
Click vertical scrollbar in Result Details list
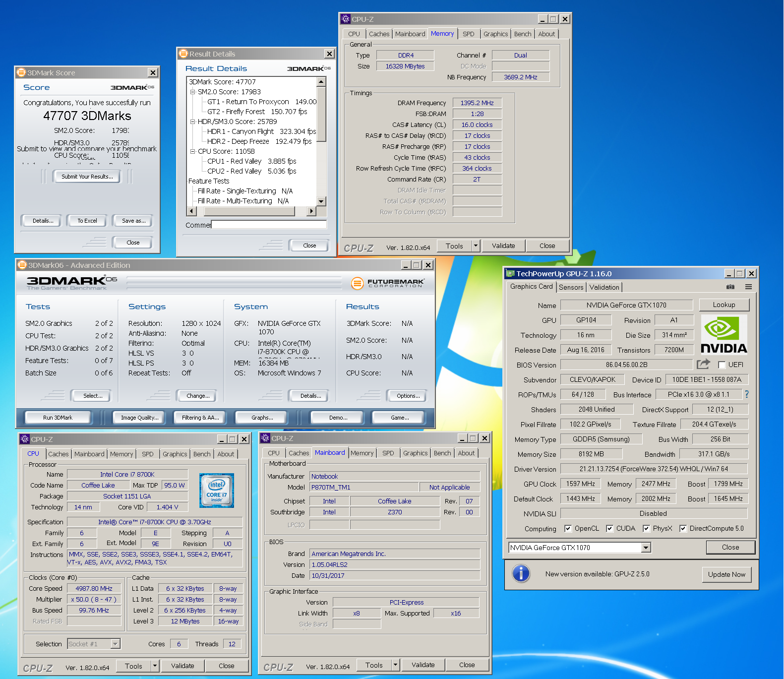click(321, 141)
